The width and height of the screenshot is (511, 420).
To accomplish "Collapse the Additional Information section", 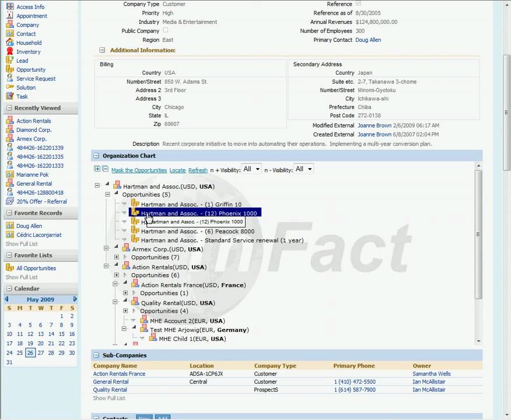I will (102, 50).
